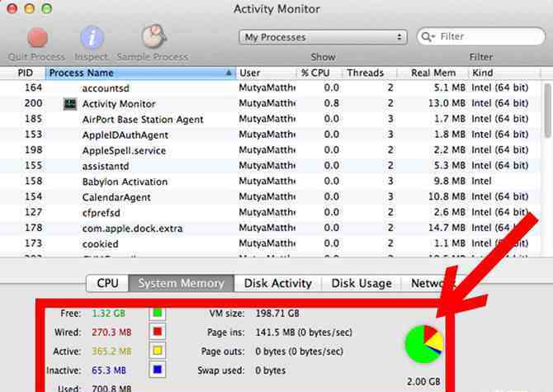The width and height of the screenshot is (553, 392).
Task: Click the red Wired memory color swatch
Action: [x=158, y=332]
